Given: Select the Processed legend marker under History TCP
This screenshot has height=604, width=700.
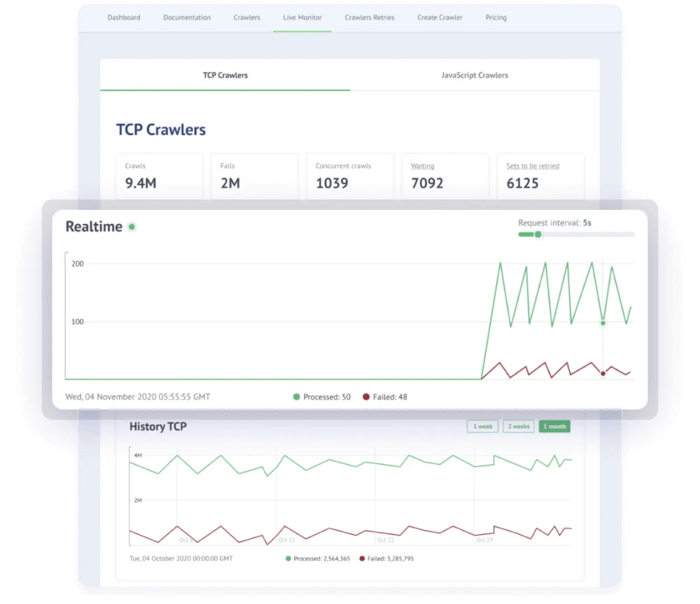Looking at the screenshot, I should pos(287,559).
